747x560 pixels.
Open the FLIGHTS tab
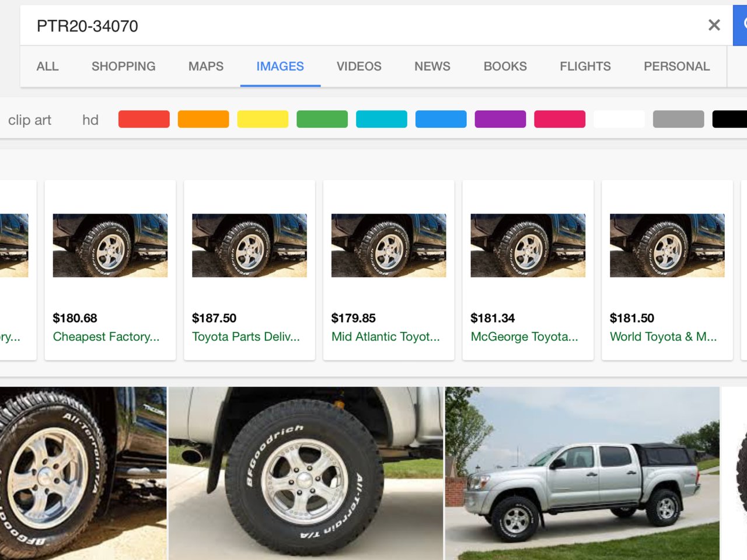pos(585,66)
